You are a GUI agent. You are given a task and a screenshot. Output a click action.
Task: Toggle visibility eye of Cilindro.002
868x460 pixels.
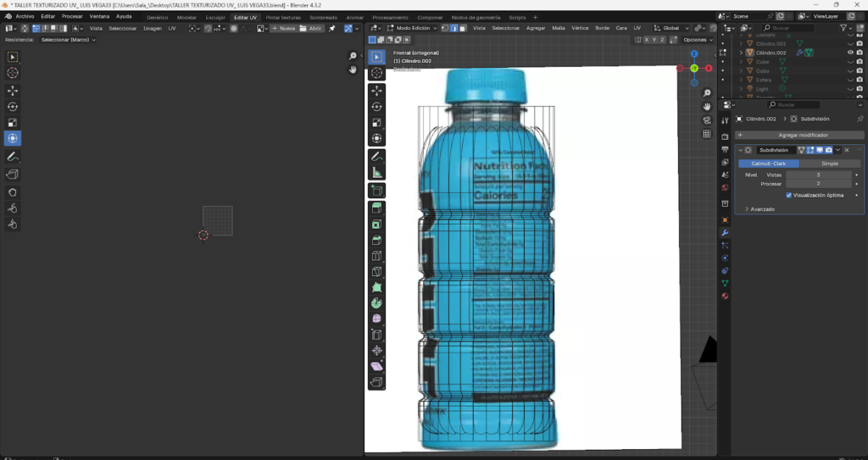click(850, 53)
